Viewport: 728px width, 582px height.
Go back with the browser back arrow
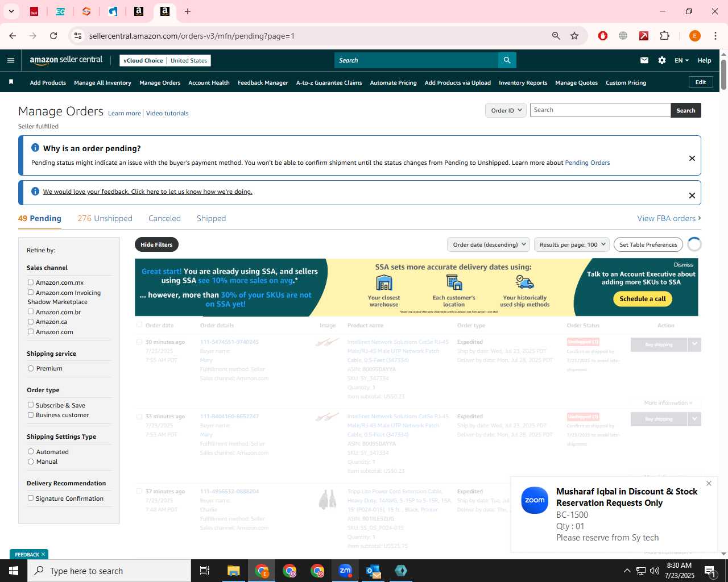pos(13,36)
